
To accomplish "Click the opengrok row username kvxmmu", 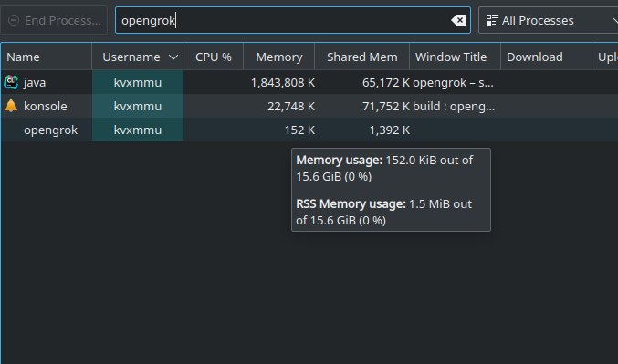I will pos(138,130).
